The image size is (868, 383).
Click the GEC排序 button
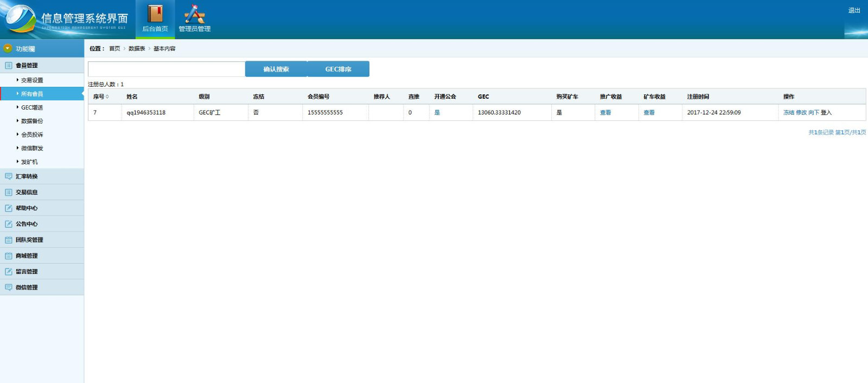coord(338,69)
